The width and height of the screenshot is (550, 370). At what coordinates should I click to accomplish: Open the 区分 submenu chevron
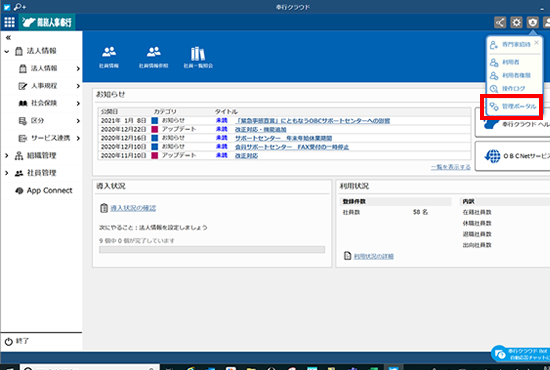click(x=78, y=121)
